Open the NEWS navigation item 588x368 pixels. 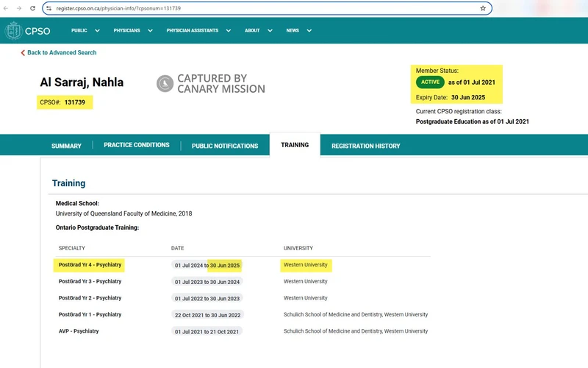(293, 30)
